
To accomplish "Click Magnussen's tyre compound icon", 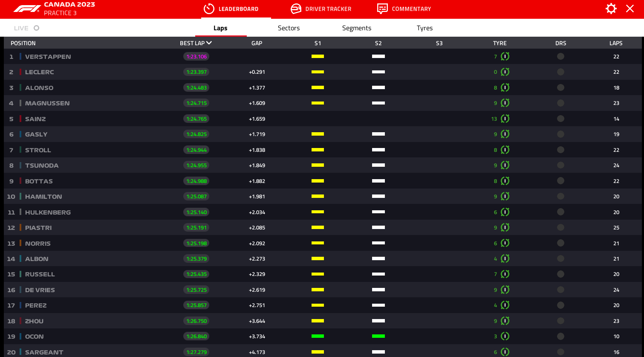I will point(505,103).
